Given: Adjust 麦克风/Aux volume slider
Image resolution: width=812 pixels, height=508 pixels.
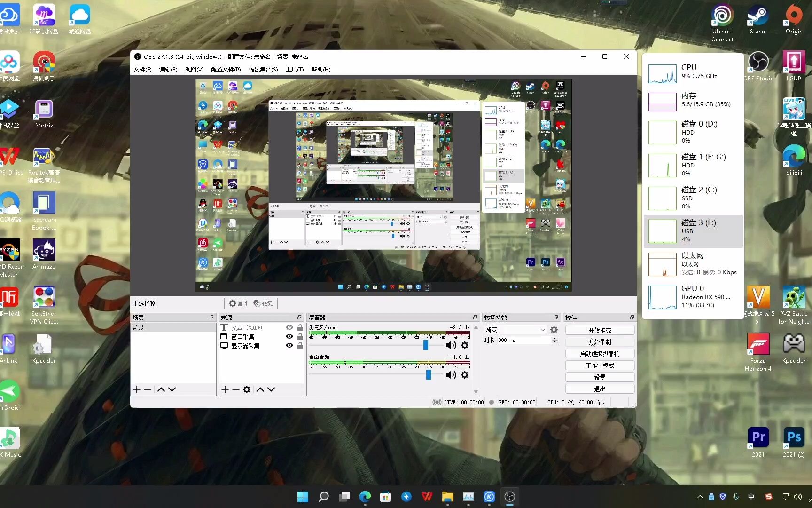Looking at the screenshot, I should pos(426,345).
